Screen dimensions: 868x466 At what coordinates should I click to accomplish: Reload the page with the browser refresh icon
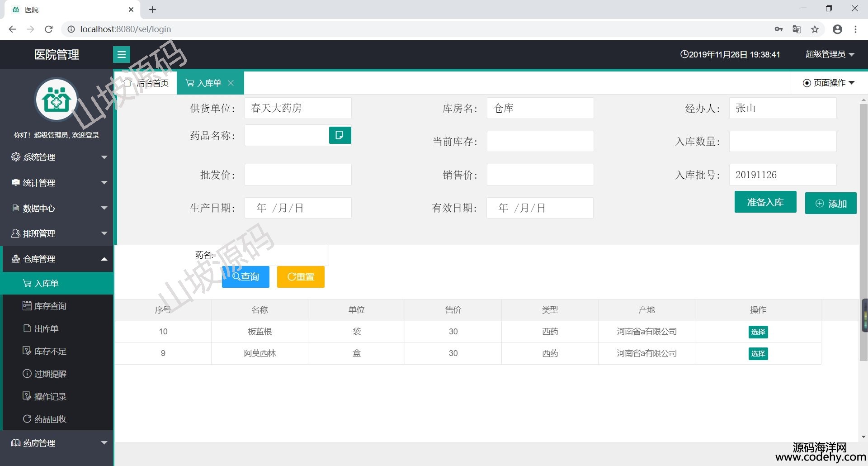tap(49, 29)
